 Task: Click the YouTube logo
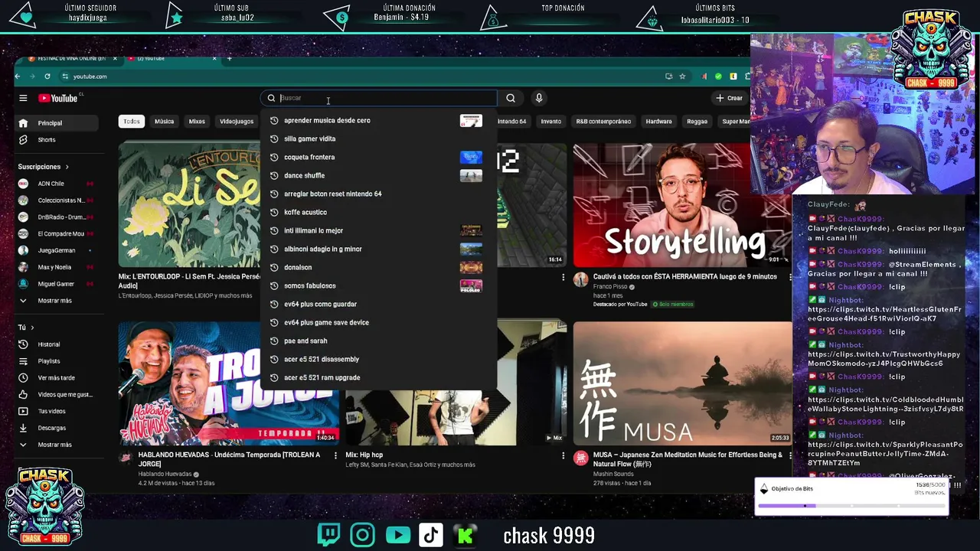pos(58,98)
